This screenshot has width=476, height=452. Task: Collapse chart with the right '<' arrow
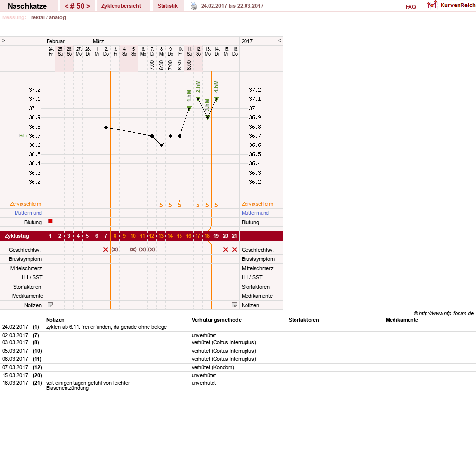pos(279,40)
